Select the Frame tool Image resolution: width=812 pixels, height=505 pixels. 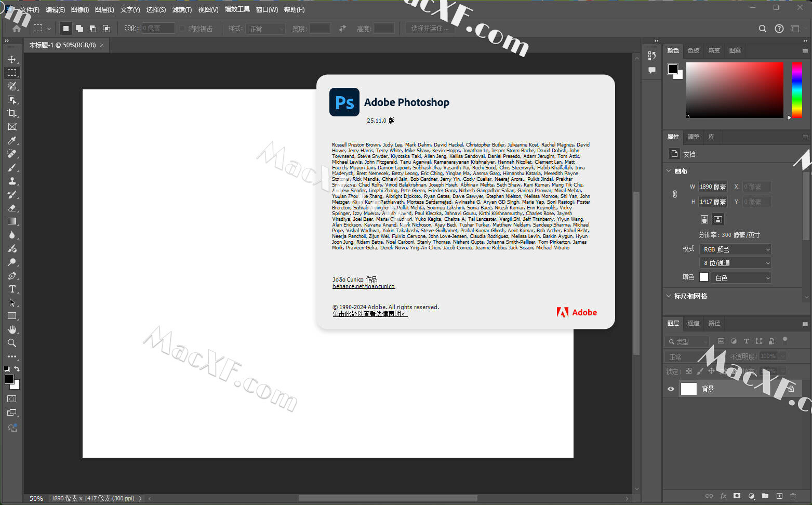12,127
